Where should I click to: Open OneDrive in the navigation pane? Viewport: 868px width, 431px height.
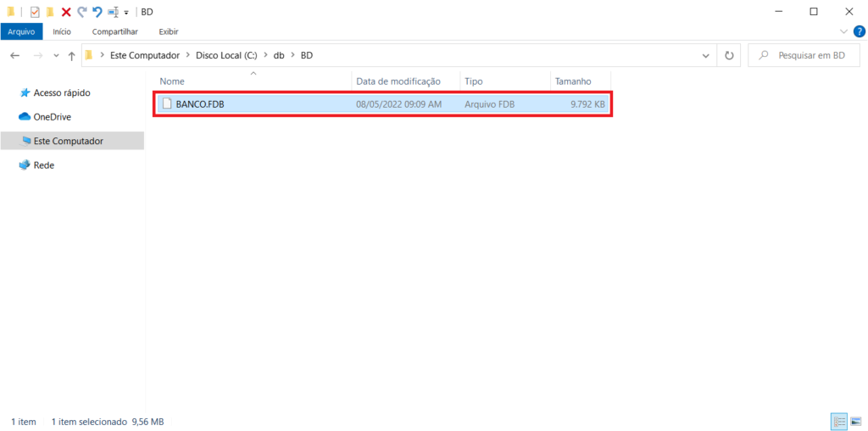[52, 117]
